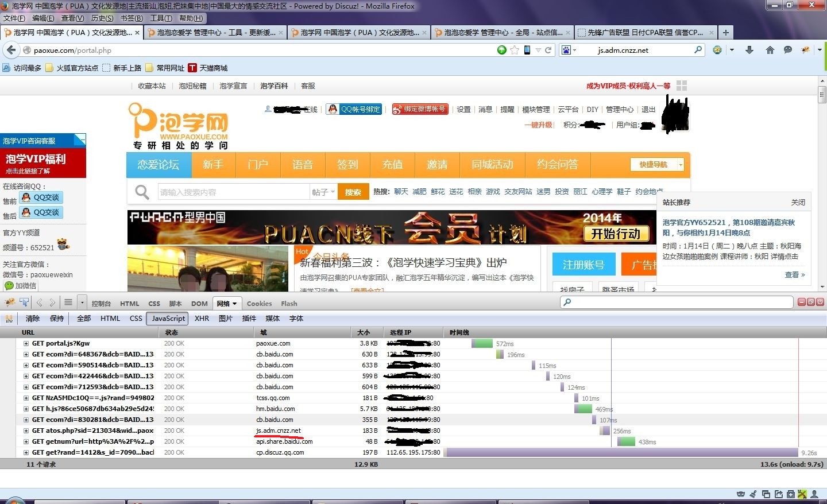This screenshot has width=827, height=504.
Task: Open the downloads arrow icon
Action: pyautogui.click(x=749, y=50)
